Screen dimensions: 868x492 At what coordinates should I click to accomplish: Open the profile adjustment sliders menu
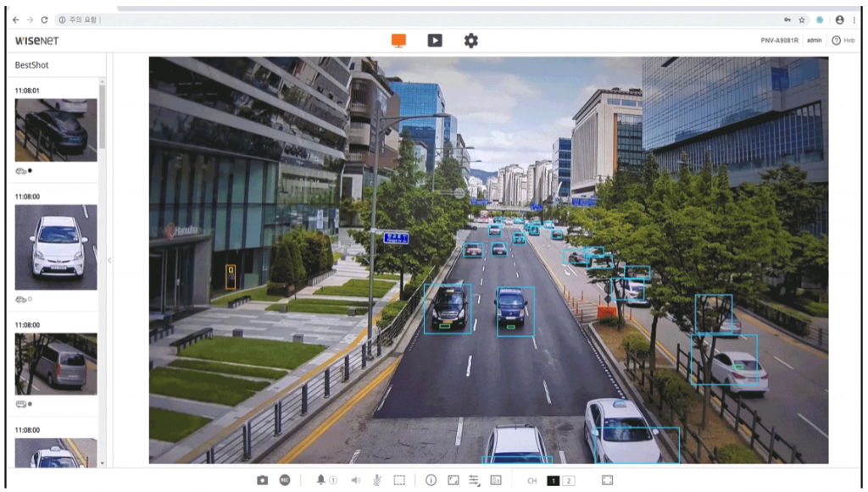pos(475,480)
